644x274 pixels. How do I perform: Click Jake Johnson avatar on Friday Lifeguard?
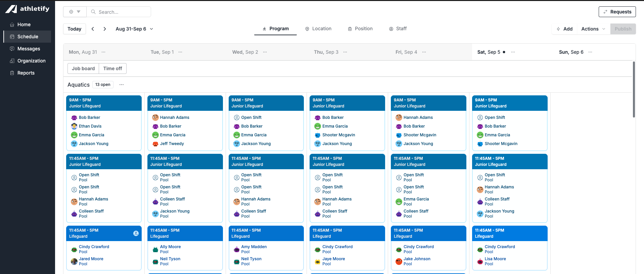click(x=399, y=261)
